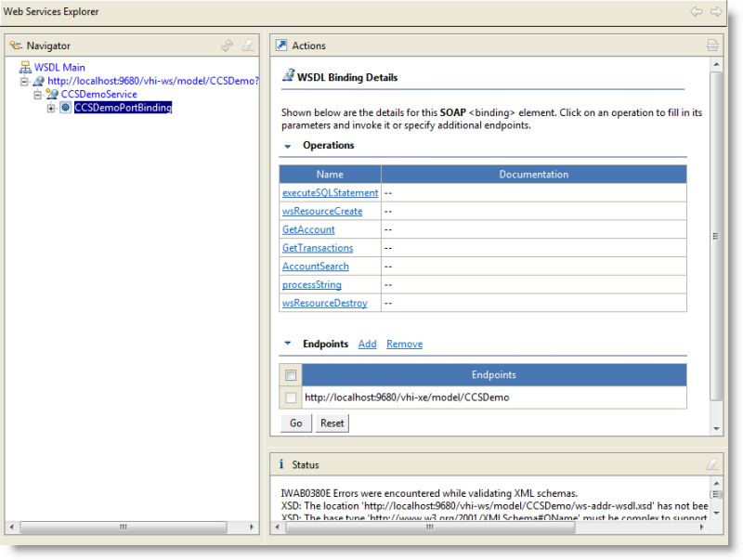This screenshot has height=560, width=743.
Task: Open the GetTransactions operation link
Action: coord(318,248)
